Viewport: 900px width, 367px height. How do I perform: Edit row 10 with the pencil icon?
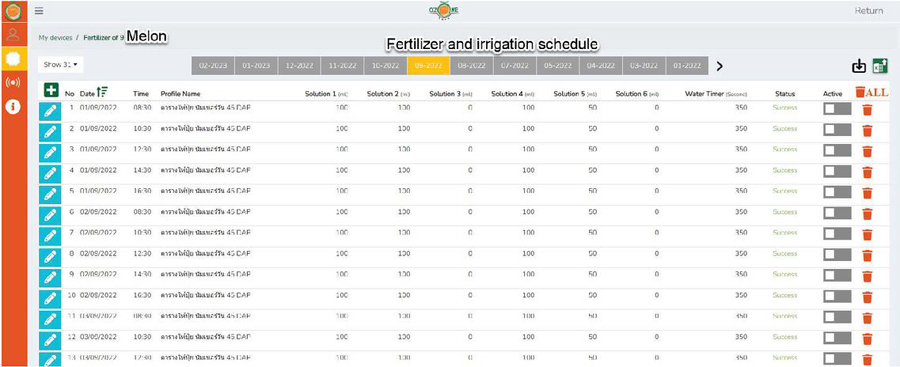[50, 298]
